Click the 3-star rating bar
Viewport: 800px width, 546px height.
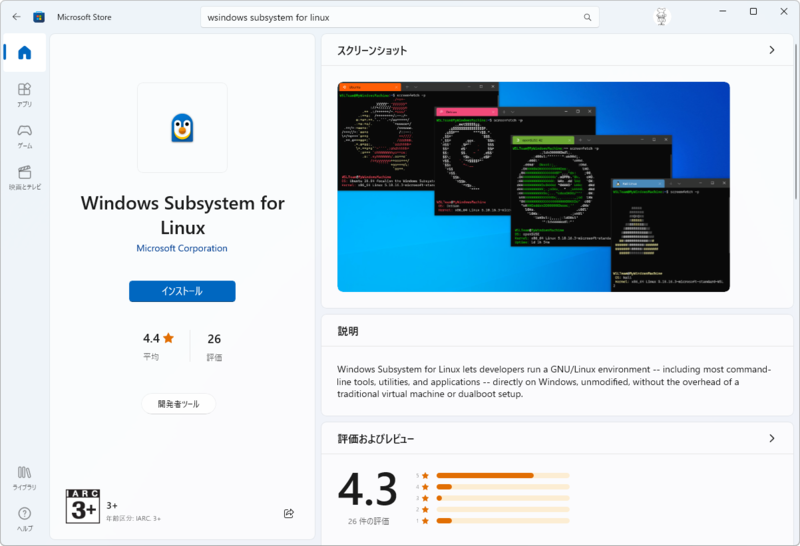coord(503,498)
